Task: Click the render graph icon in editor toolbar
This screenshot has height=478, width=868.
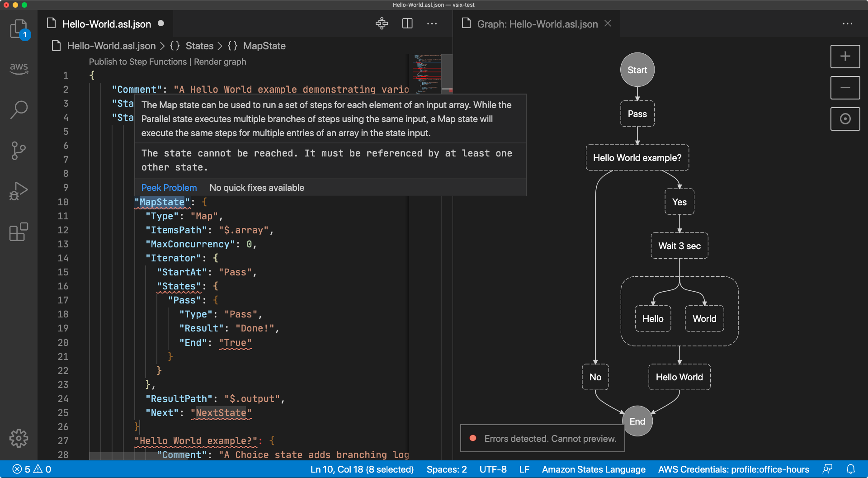Action: click(382, 24)
